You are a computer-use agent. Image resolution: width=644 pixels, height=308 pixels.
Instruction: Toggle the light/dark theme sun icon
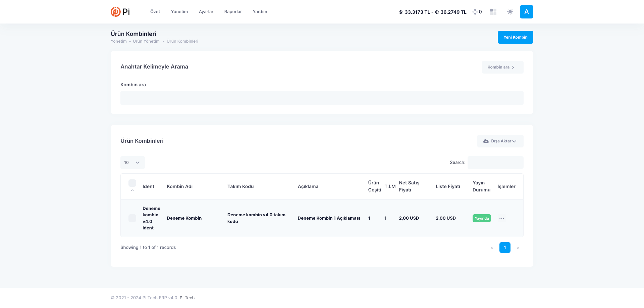510,12
